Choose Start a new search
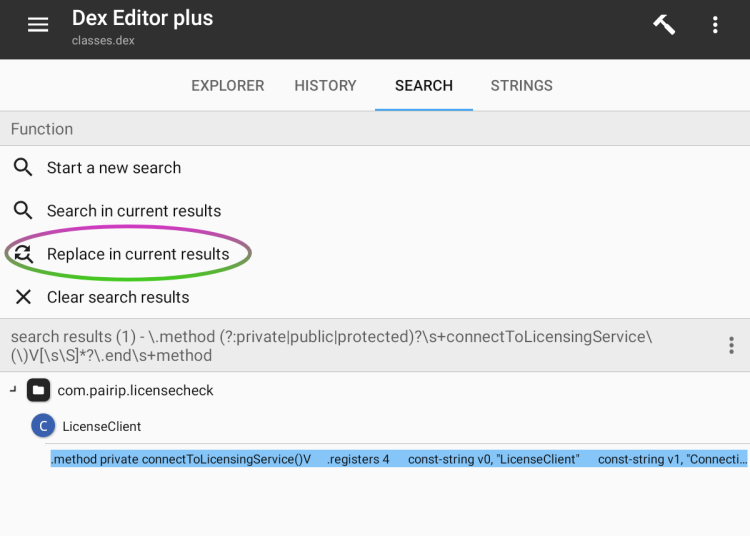Image resolution: width=750 pixels, height=536 pixels. point(114,168)
